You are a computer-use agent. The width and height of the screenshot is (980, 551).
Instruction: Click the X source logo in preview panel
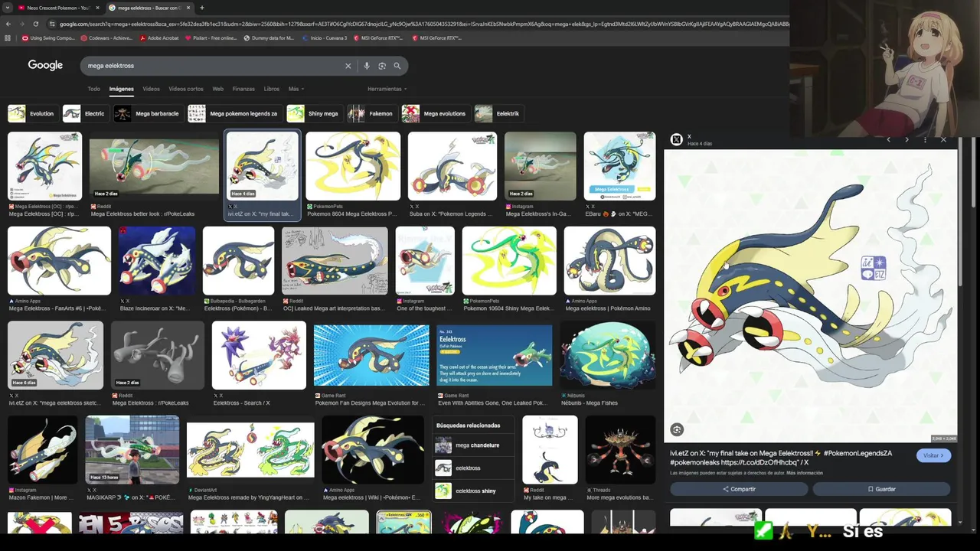point(676,139)
